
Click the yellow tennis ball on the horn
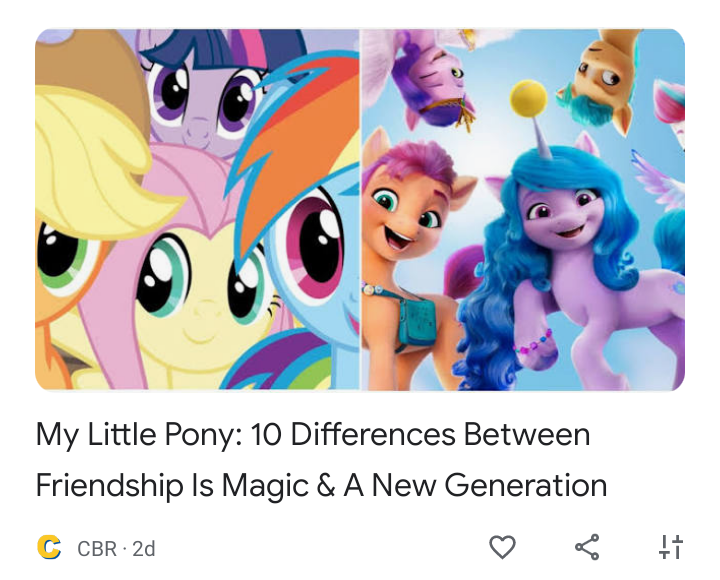(529, 99)
